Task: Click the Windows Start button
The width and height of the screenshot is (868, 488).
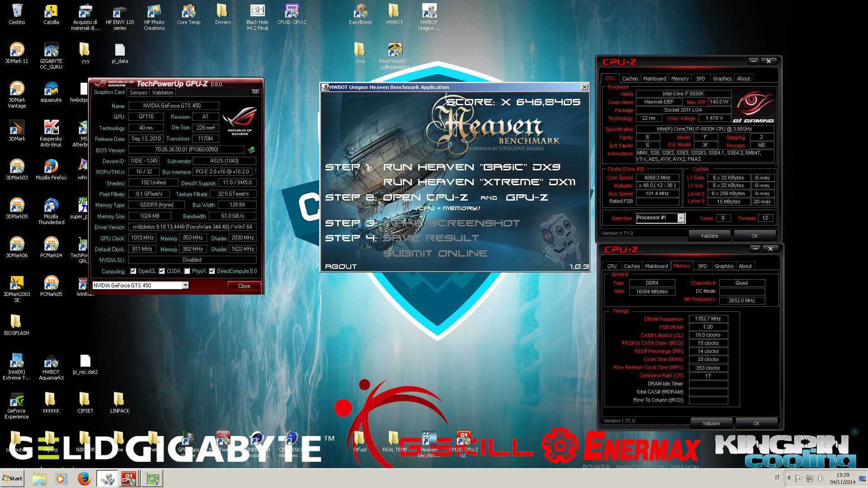Action: coord(12,479)
